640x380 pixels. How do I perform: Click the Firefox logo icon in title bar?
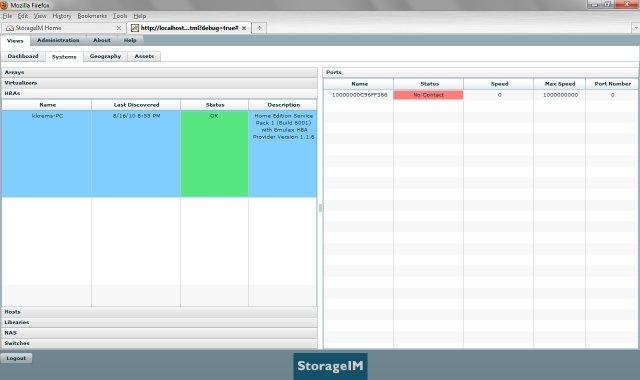pos(4,5)
